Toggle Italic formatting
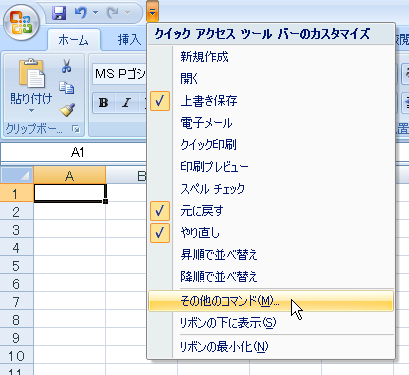Screen dimensions: 409x375 pyautogui.click(x=126, y=103)
